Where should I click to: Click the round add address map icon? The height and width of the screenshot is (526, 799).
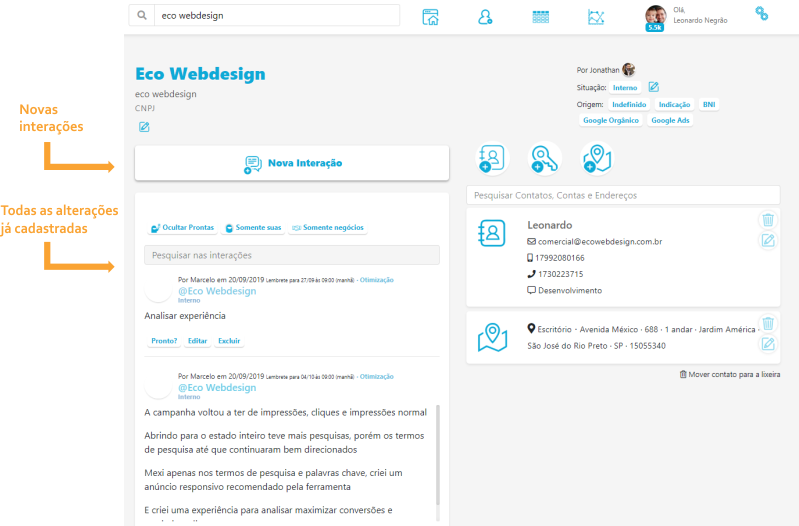coord(596,159)
